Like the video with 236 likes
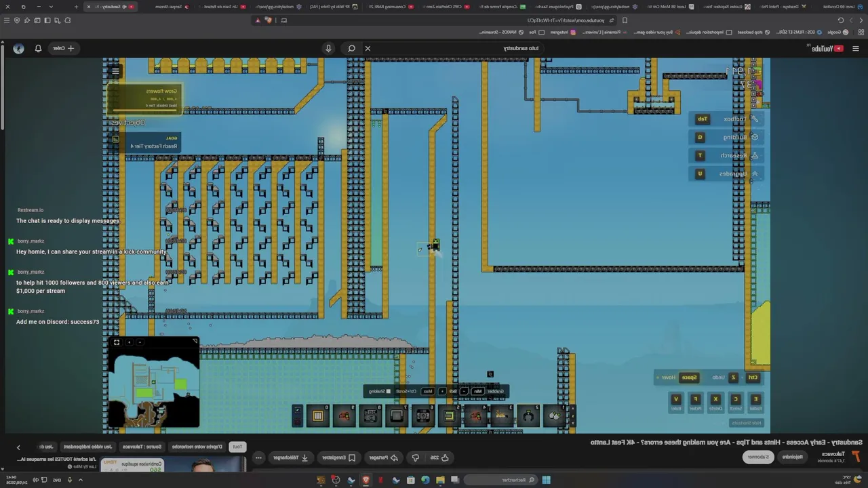 [x=439, y=457]
